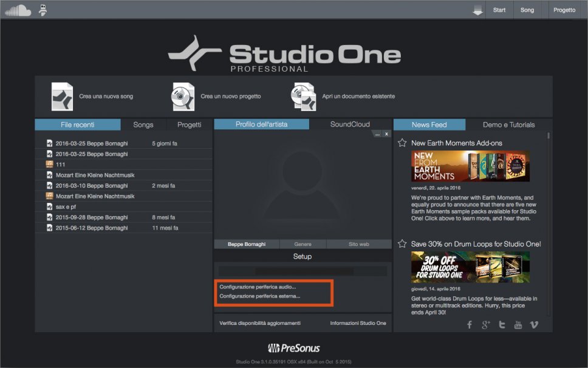Click the download arrow icon beside Start
The height and width of the screenshot is (368, 588).
pyautogui.click(x=478, y=10)
